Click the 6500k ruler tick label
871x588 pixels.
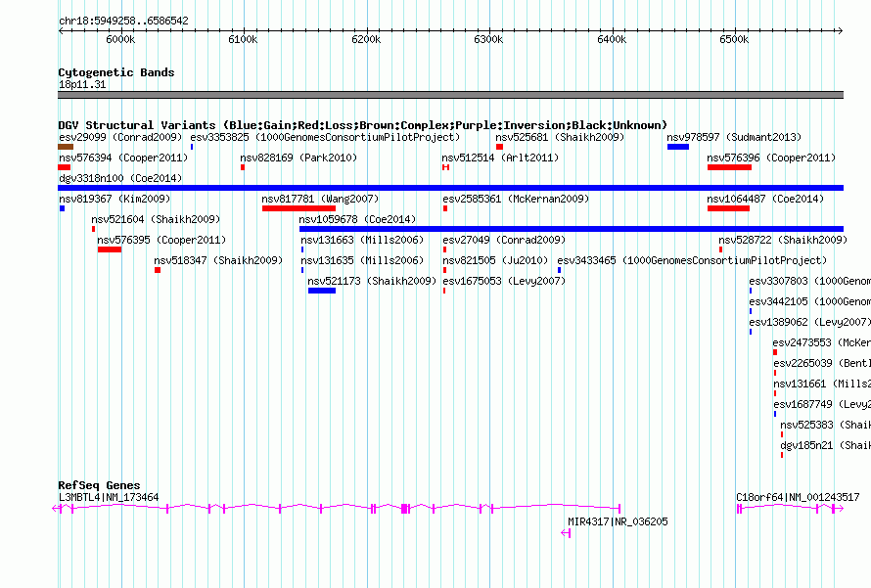tap(734, 39)
